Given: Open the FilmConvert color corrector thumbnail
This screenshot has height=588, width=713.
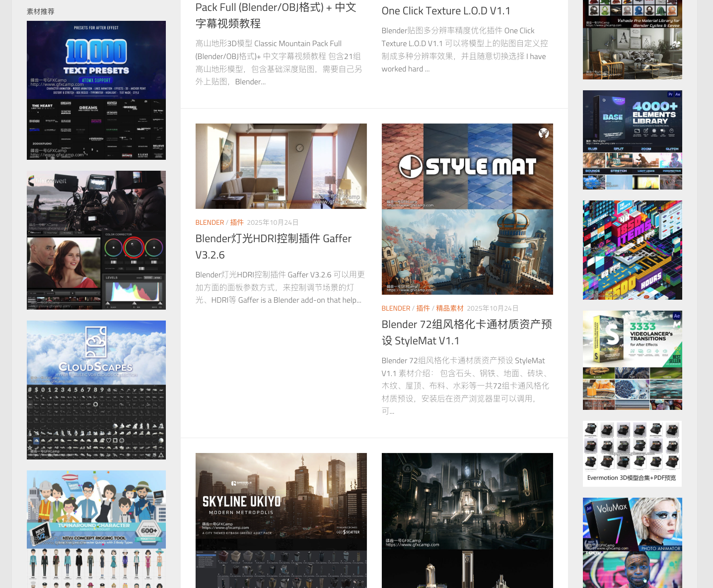Looking at the screenshot, I should click(96, 240).
